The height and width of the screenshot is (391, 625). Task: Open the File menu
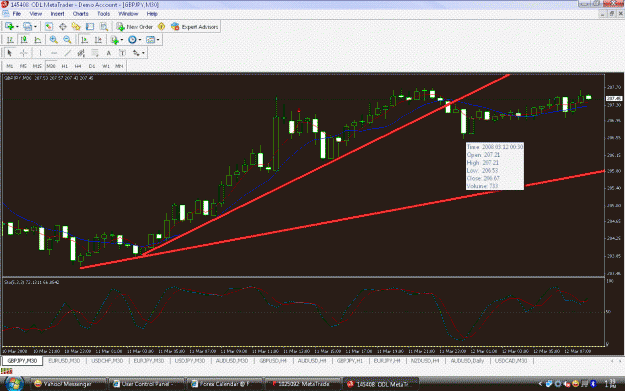[17, 14]
